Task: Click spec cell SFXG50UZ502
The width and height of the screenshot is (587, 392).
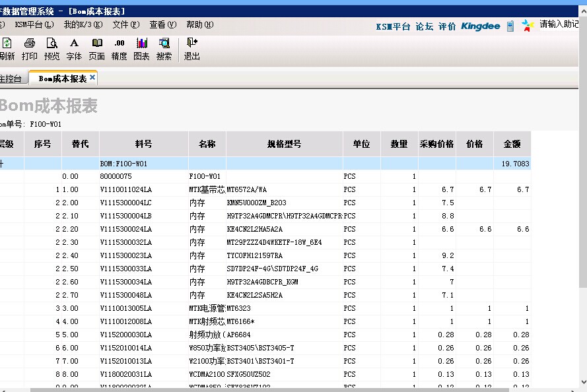Action: pos(285,374)
